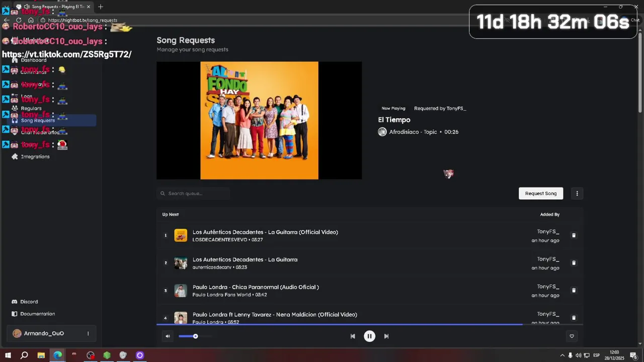Viewport: 644px width, 362px height.
Task: Open the Armando_OuO account menu dots
Action: click(88, 333)
